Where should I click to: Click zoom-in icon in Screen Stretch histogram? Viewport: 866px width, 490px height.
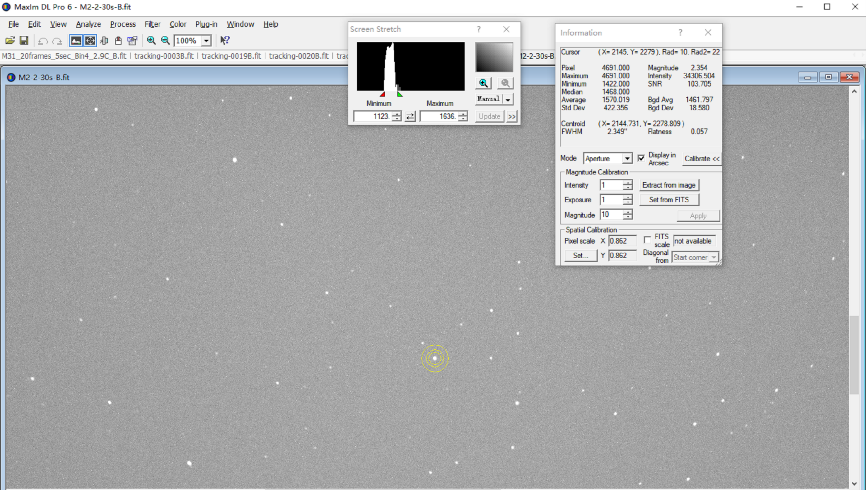(484, 84)
